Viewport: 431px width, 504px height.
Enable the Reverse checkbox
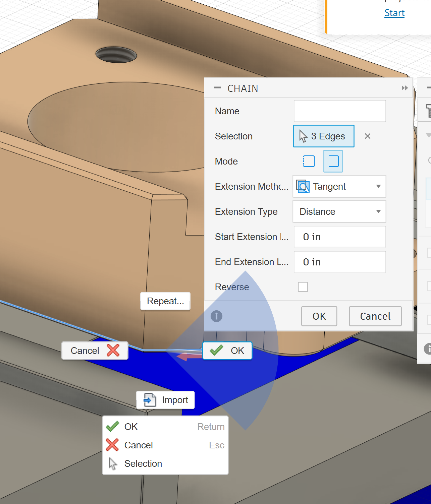tap(303, 287)
